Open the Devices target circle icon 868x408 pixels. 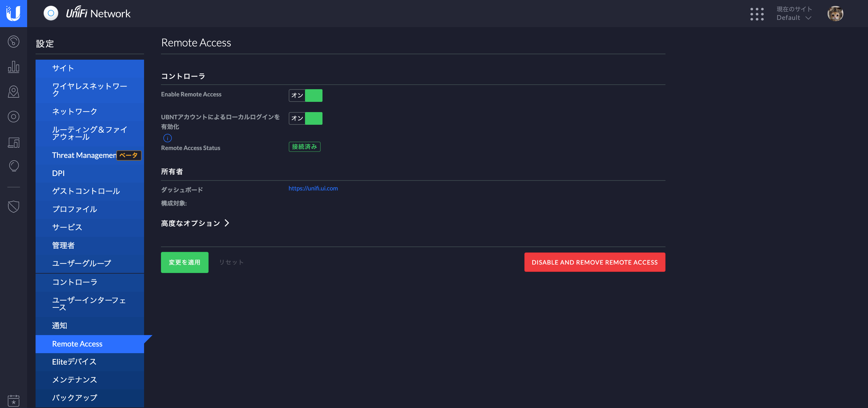(14, 117)
